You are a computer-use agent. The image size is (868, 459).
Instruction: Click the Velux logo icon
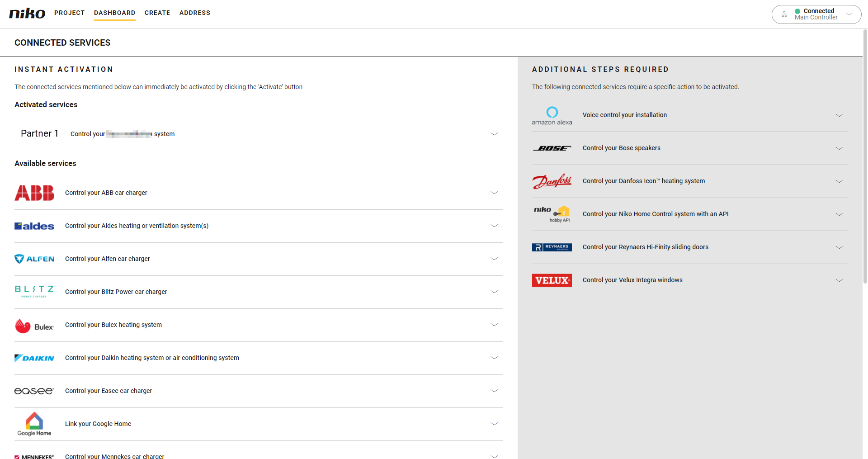(x=552, y=280)
